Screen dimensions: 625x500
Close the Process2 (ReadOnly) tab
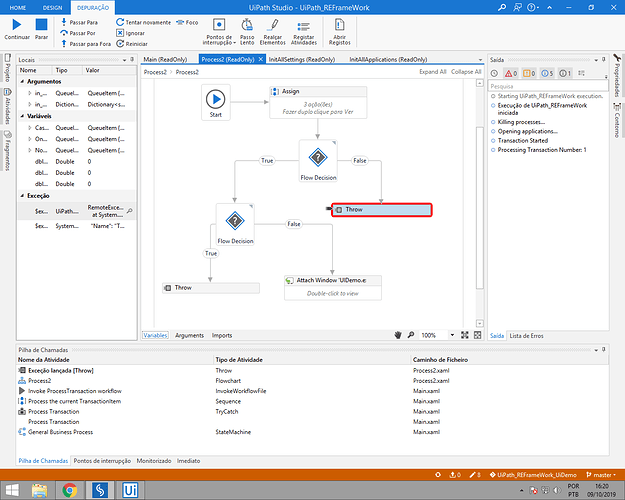click(261, 59)
